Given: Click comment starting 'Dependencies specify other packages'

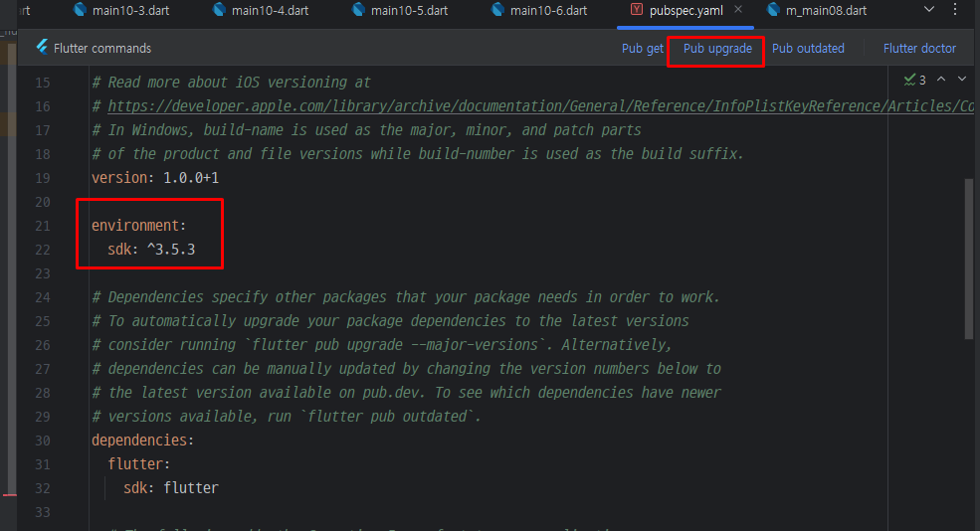Looking at the screenshot, I should click(x=406, y=297).
